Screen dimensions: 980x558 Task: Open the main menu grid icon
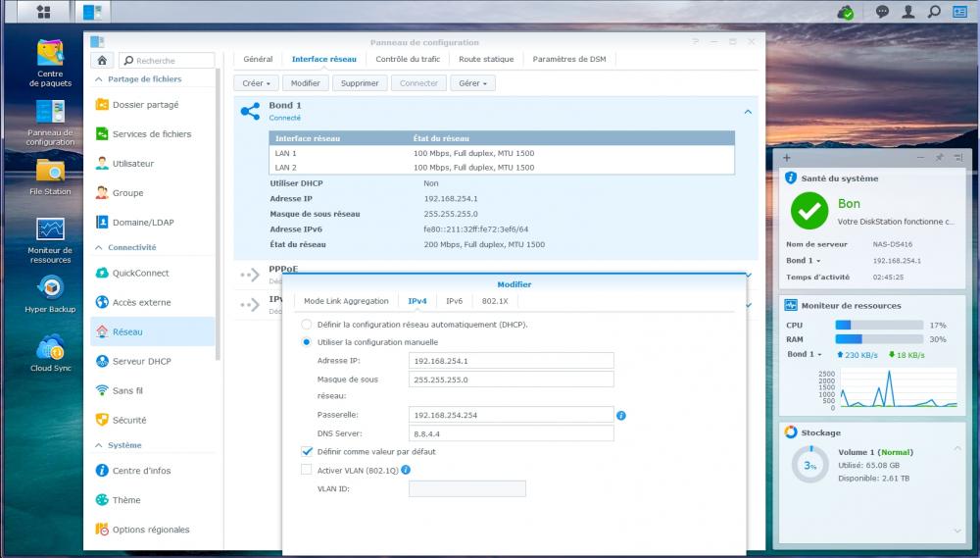tap(44, 12)
